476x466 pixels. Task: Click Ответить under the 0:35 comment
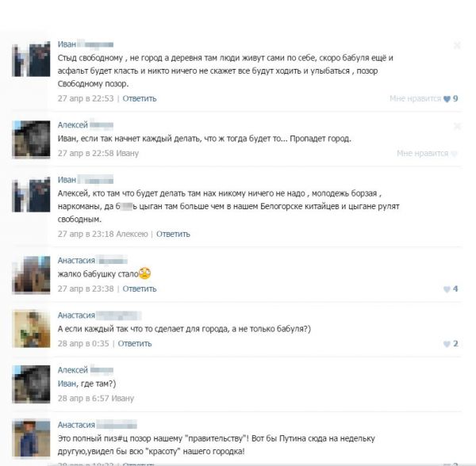point(135,343)
